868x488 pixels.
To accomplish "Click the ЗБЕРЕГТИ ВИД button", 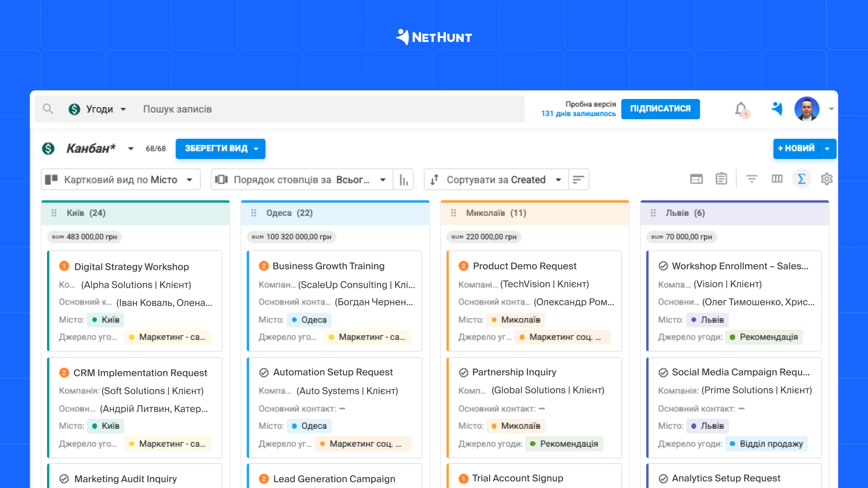I will pos(220,149).
